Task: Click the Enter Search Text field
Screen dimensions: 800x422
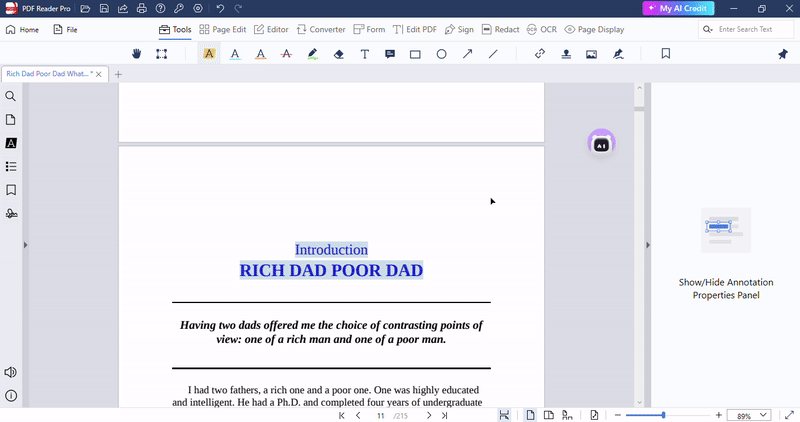Action: coord(746,30)
